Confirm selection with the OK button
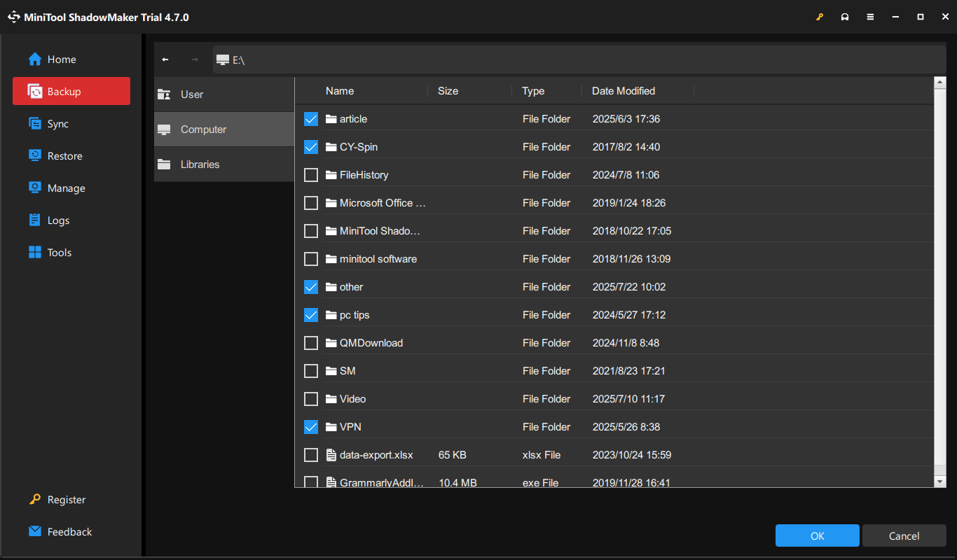The height and width of the screenshot is (560, 957). [817, 535]
